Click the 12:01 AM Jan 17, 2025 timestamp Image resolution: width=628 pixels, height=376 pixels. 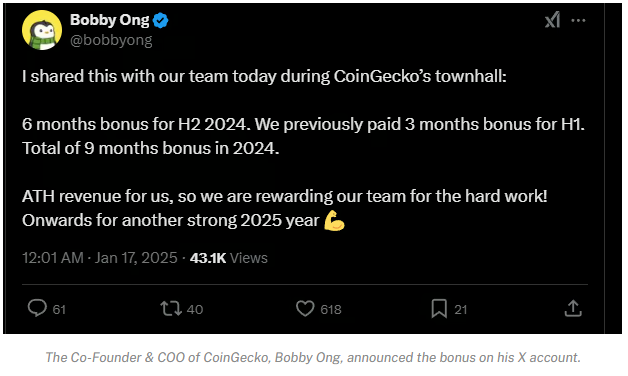coord(100,258)
